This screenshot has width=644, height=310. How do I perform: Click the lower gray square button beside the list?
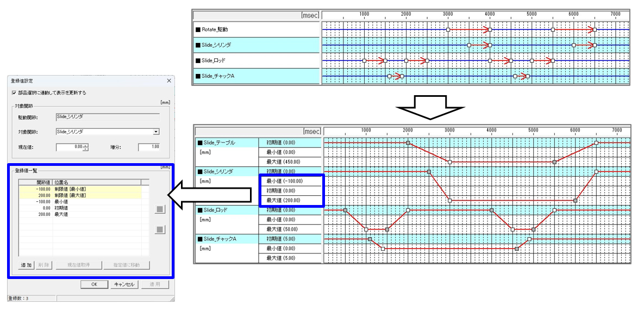click(159, 230)
